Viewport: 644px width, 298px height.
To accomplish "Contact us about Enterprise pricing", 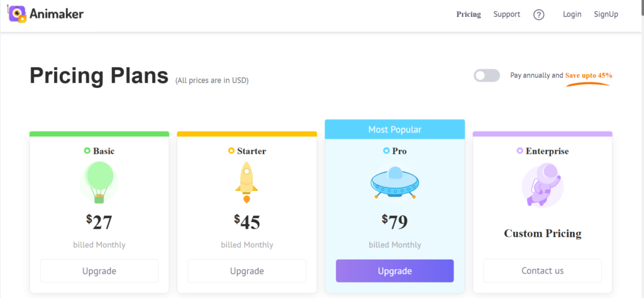I will pos(543,271).
